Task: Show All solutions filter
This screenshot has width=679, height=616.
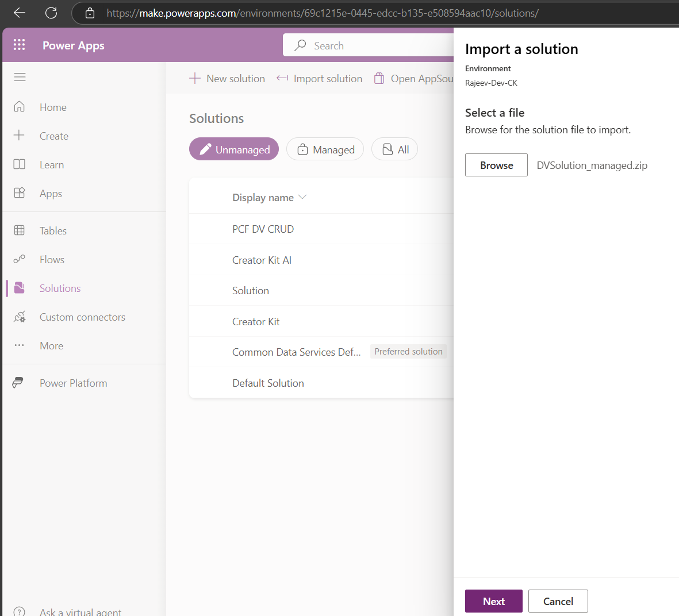Action: point(394,149)
